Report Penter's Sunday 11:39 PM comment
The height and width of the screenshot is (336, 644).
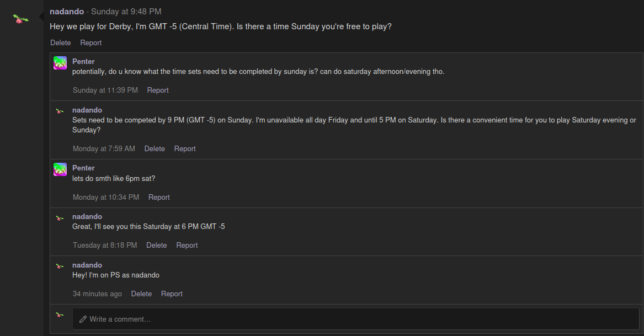coord(158,90)
